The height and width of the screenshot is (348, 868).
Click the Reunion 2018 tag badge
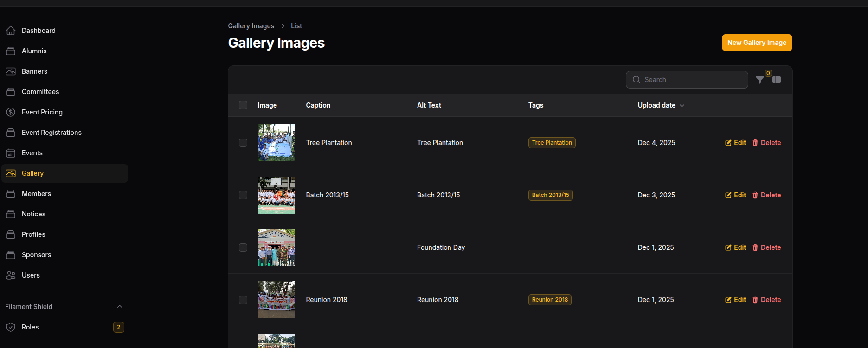550,300
